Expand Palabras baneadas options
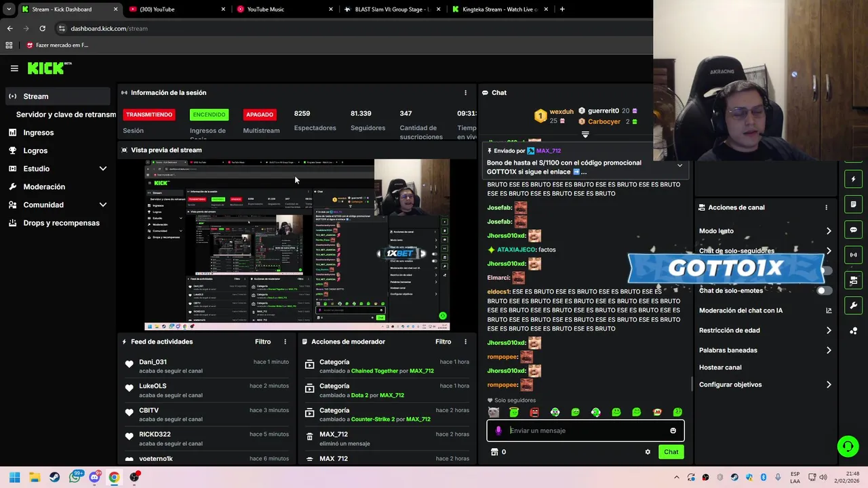This screenshot has width=868, height=488. pos(829,350)
